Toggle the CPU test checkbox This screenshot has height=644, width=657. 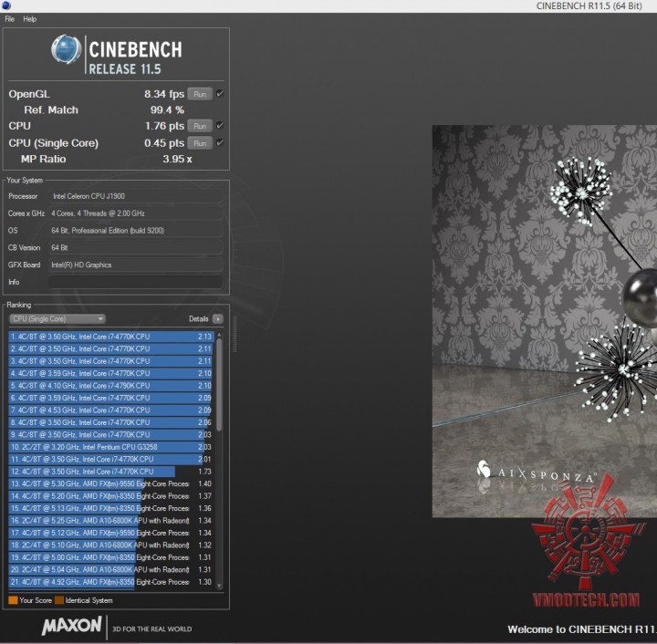pyautogui.click(x=220, y=126)
